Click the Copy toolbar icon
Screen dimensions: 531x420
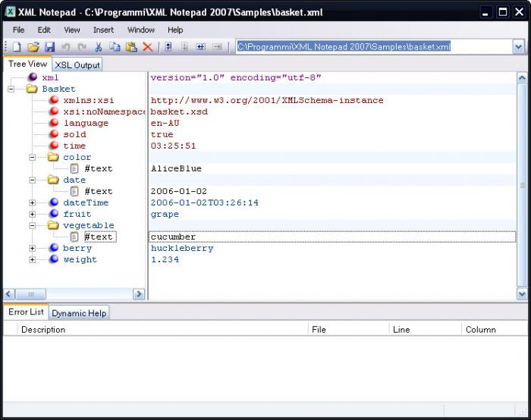pos(115,47)
